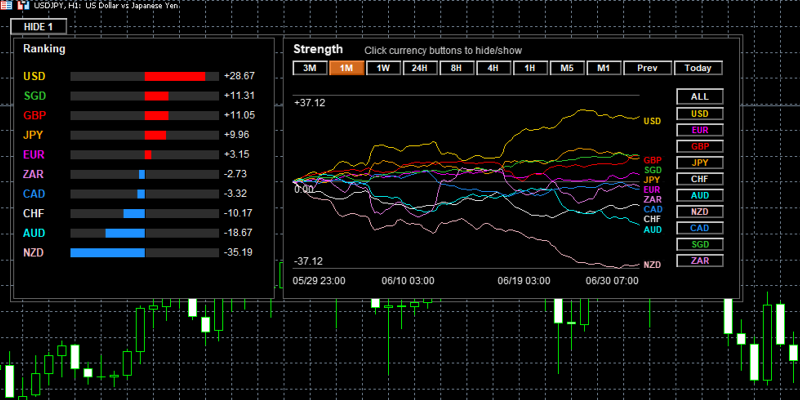The height and width of the screenshot is (400, 800).
Task: Select the 1H timeframe
Action: pyautogui.click(x=530, y=68)
